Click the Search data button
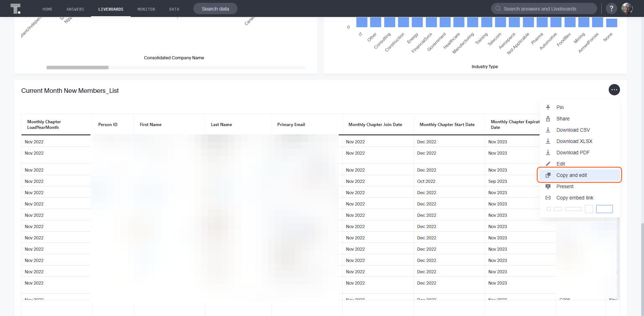Viewport: 644px width, 316px height. click(215, 8)
